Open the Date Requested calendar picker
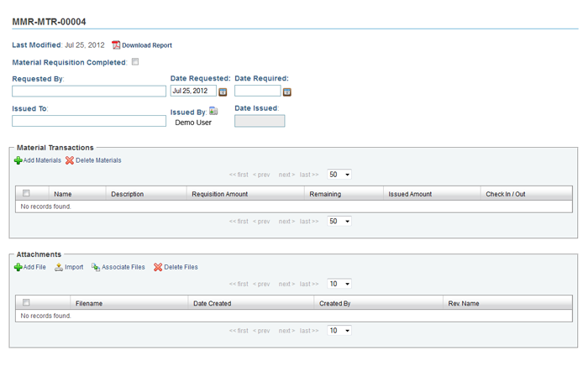The image size is (588, 366). point(223,91)
